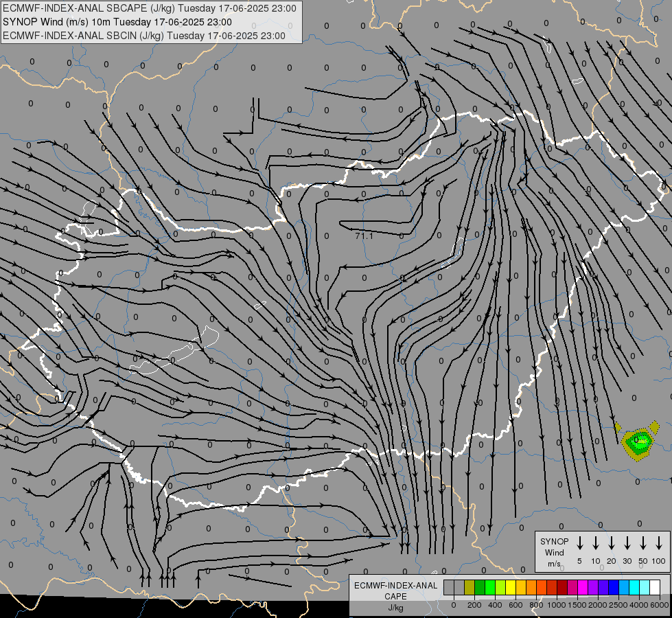Click the 0 tick label on CAPE scale
Viewport: 672px width, 618px height.
tap(454, 605)
